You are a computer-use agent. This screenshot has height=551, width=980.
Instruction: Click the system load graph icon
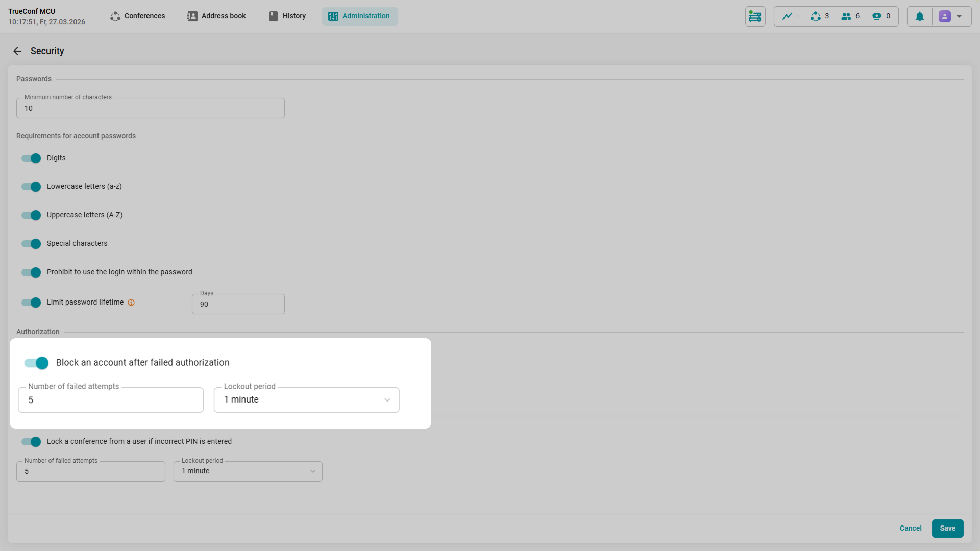tap(788, 16)
